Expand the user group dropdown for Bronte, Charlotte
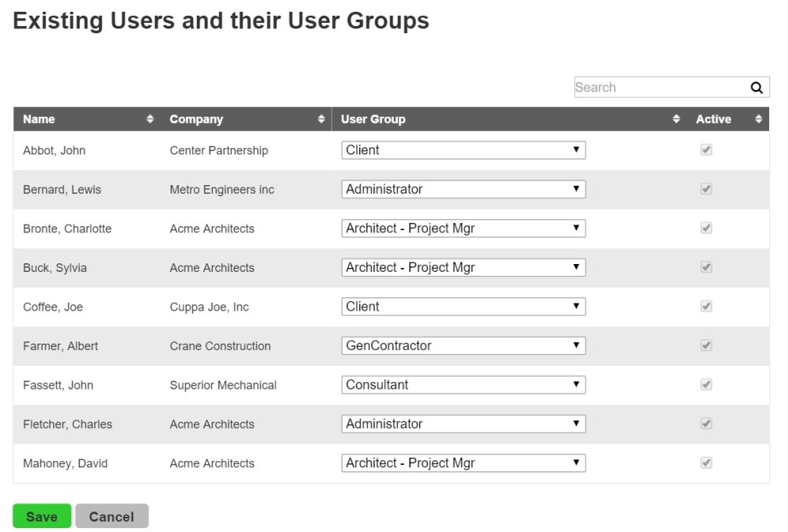788x532 pixels. tap(463, 228)
